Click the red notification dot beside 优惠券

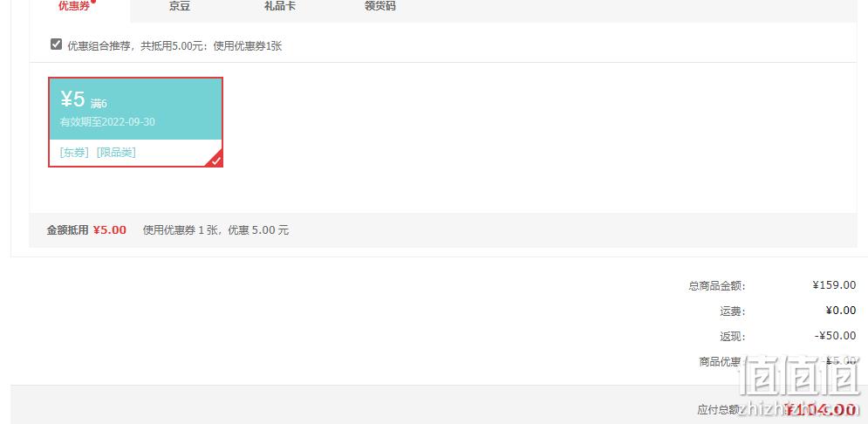[93, 1]
